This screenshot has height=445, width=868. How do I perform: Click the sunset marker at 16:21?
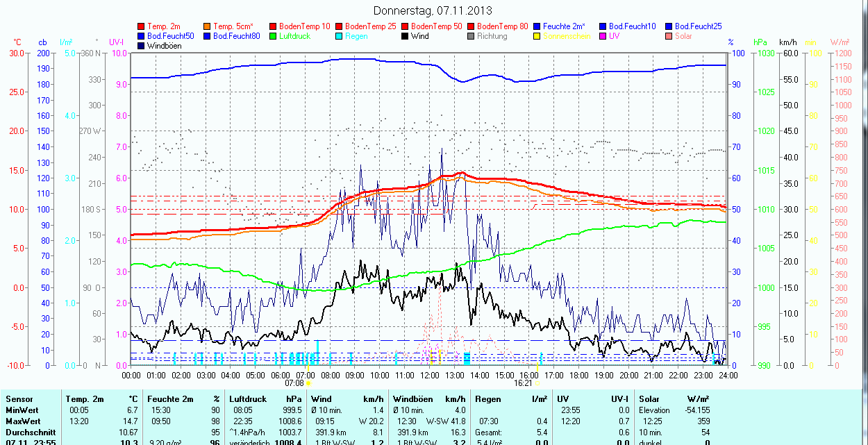tap(537, 383)
